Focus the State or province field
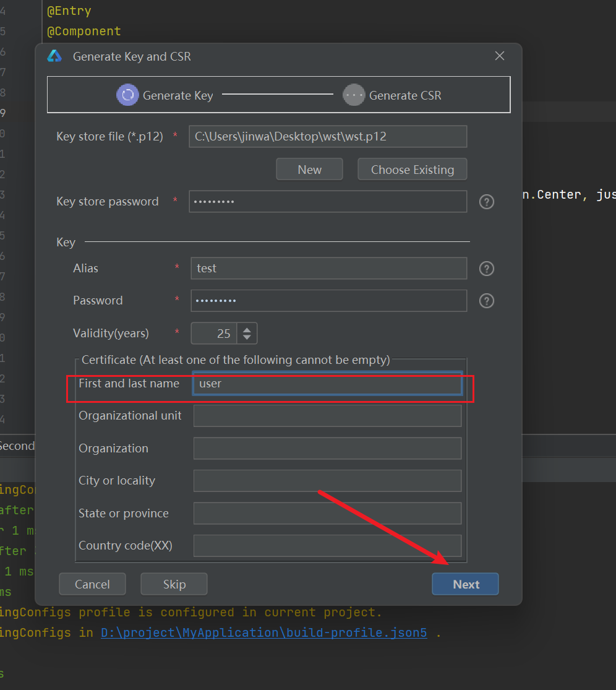Screen dimensions: 616x690 (x=328, y=513)
